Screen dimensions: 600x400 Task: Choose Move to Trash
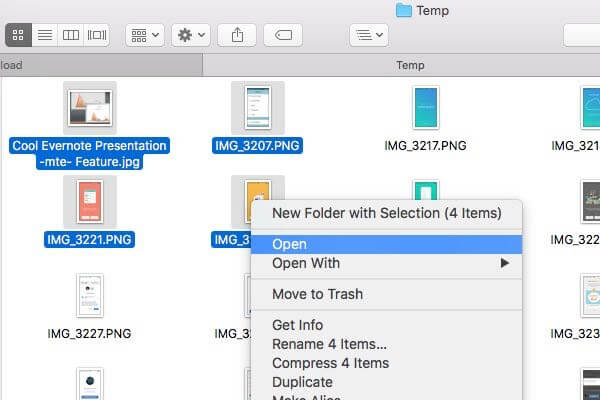(x=386, y=294)
